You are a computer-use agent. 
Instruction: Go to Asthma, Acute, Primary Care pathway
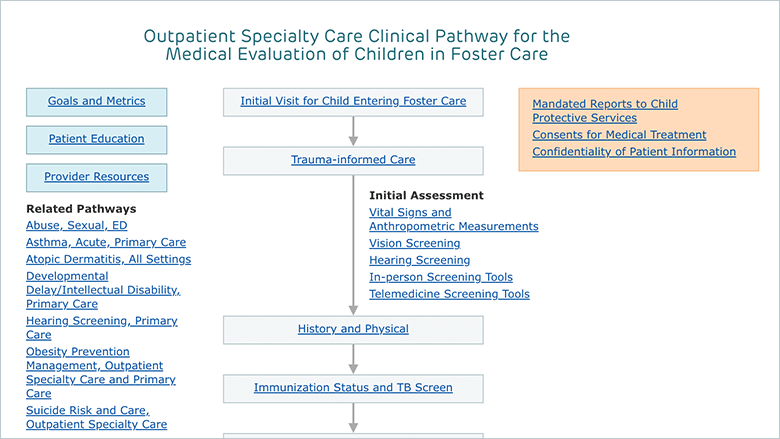click(106, 242)
